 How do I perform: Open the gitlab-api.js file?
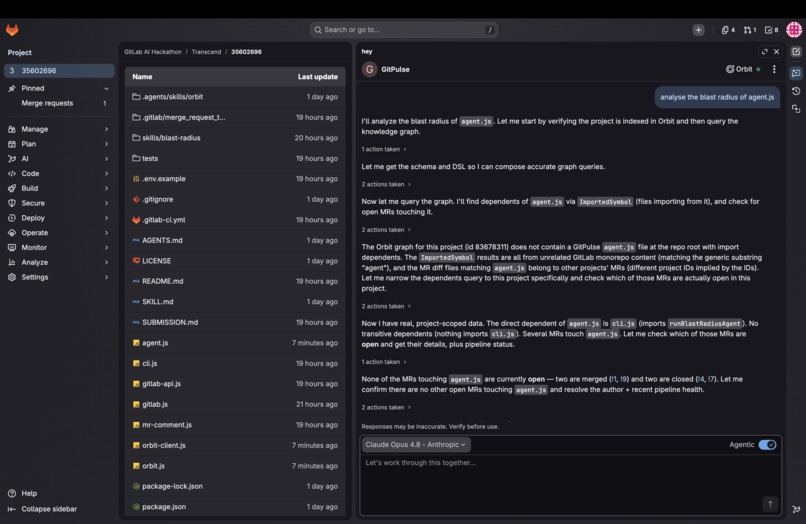[x=161, y=384]
